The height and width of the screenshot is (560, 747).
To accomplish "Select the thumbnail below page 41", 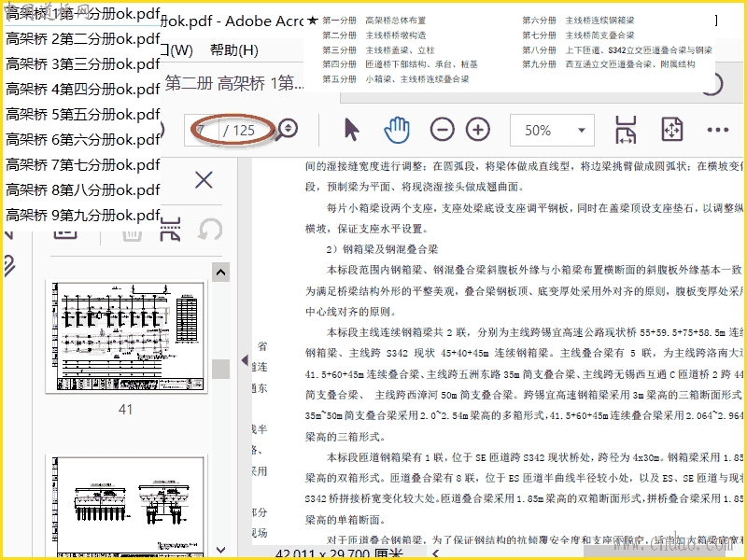I will pyautogui.click(x=127, y=506).
